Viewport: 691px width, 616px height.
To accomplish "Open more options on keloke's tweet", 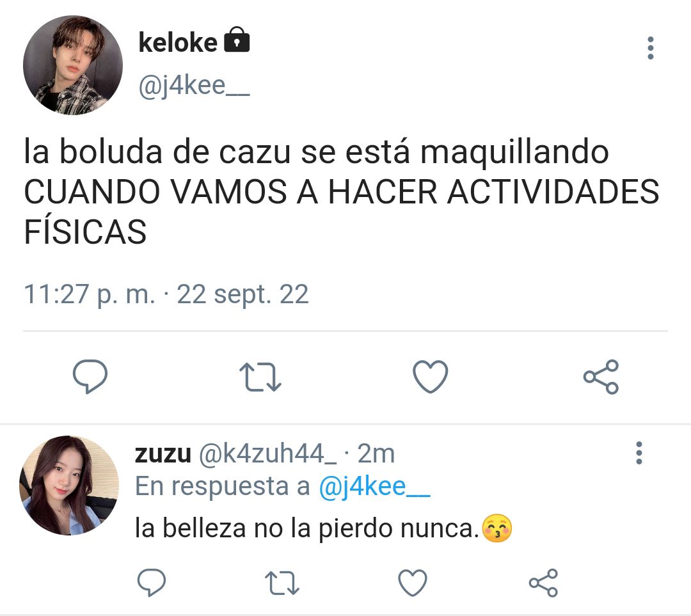I will 650,48.
